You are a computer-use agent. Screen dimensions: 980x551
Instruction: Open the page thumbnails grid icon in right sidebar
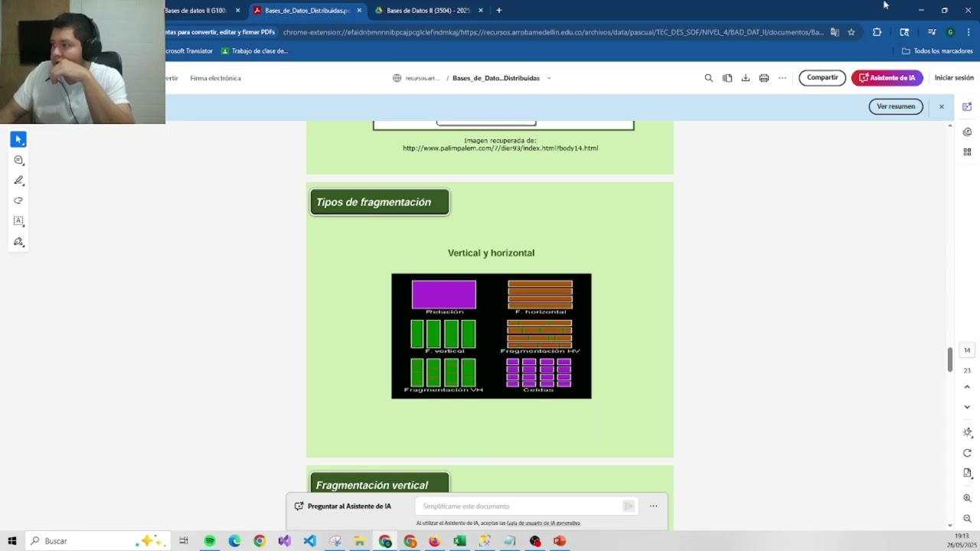tap(967, 152)
